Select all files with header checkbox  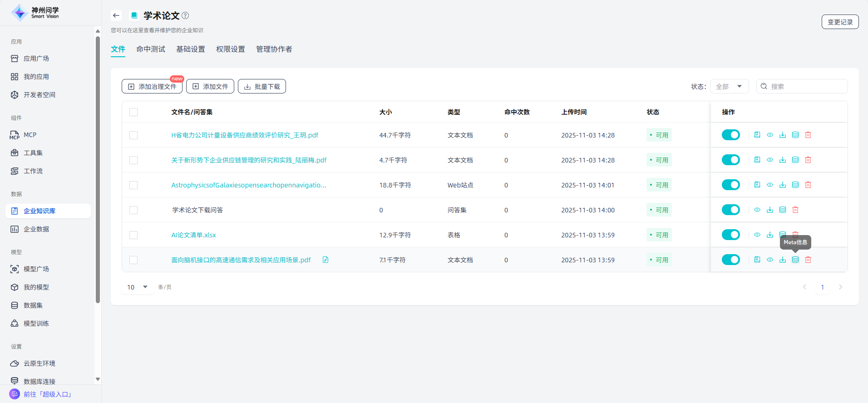[133, 112]
